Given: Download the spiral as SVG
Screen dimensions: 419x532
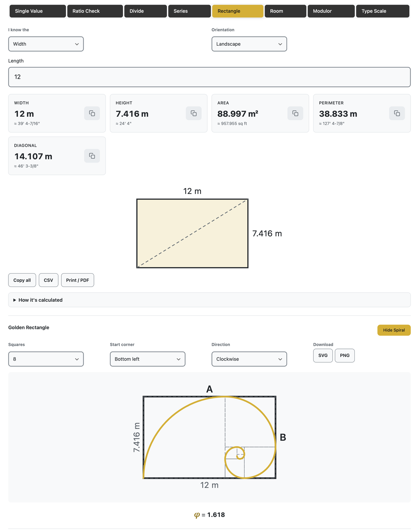Looking at the screenshot, I should click(323, 356).
